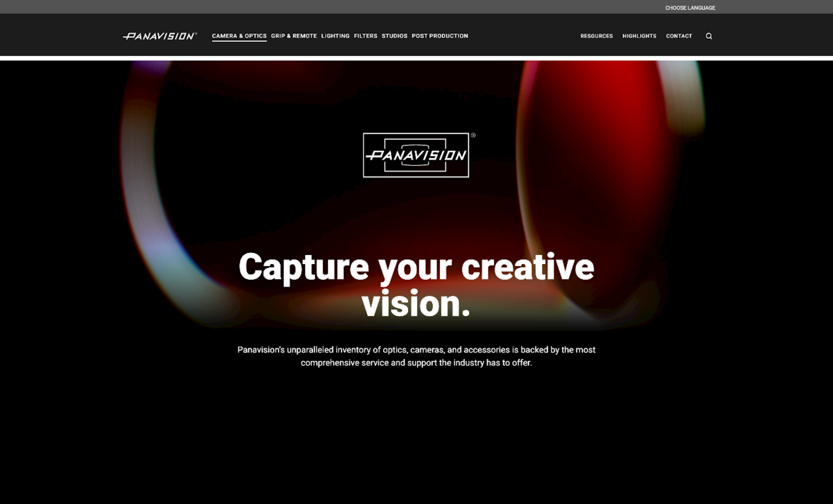Click the registered trademark symbol beside hero logo
This screenshot has width=833, height=504.
pos(473,135)
